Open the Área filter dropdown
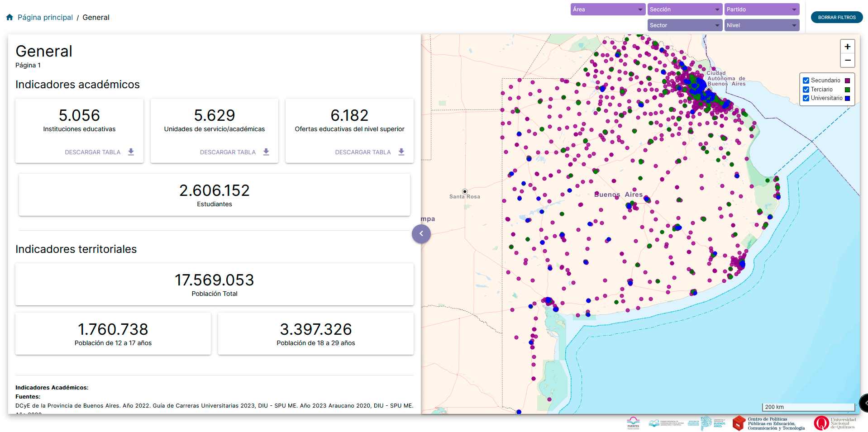Image resolution: width=868 pixels, height=432 pixels. (608, 9)
